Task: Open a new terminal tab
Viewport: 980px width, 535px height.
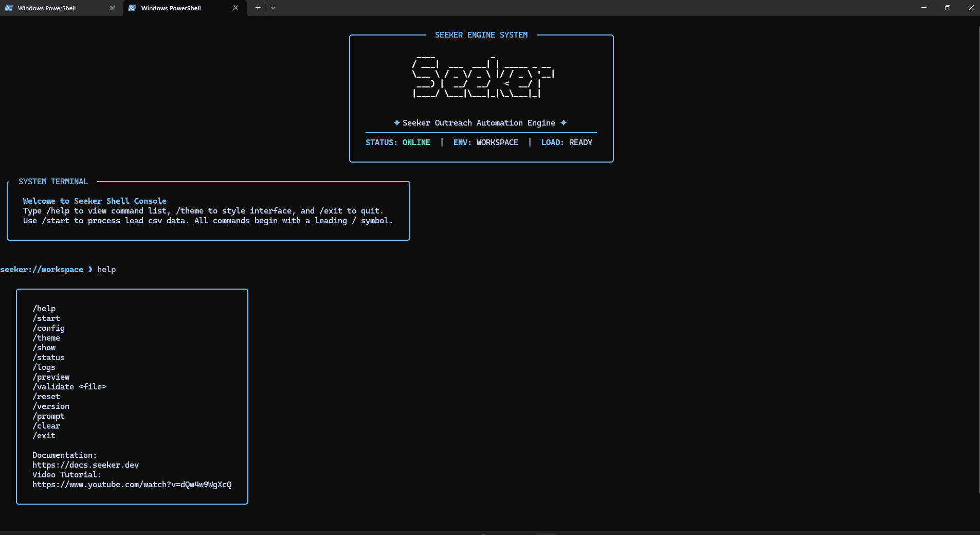Action: (x=258, y=8)
